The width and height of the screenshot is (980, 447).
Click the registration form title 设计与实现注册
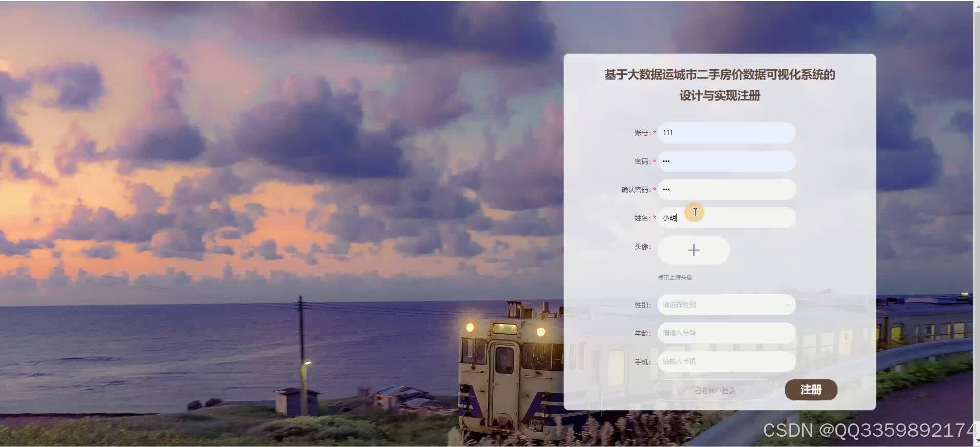tap(720, 96)
